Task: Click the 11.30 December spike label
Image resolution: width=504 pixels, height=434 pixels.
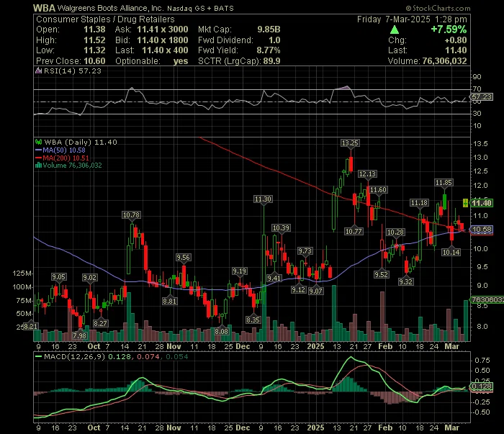Action: pyautogui.click(x=263, y=199)
